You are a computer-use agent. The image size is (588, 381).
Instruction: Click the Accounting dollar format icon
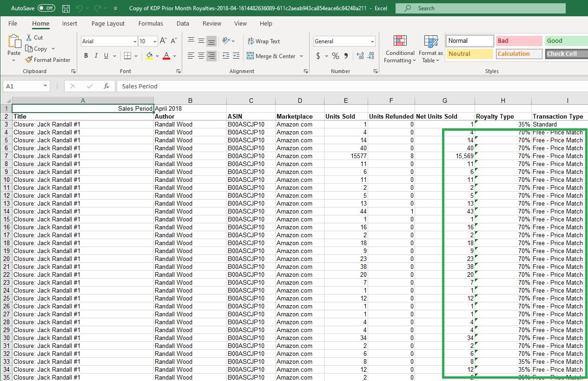click(x=318, y=56)
